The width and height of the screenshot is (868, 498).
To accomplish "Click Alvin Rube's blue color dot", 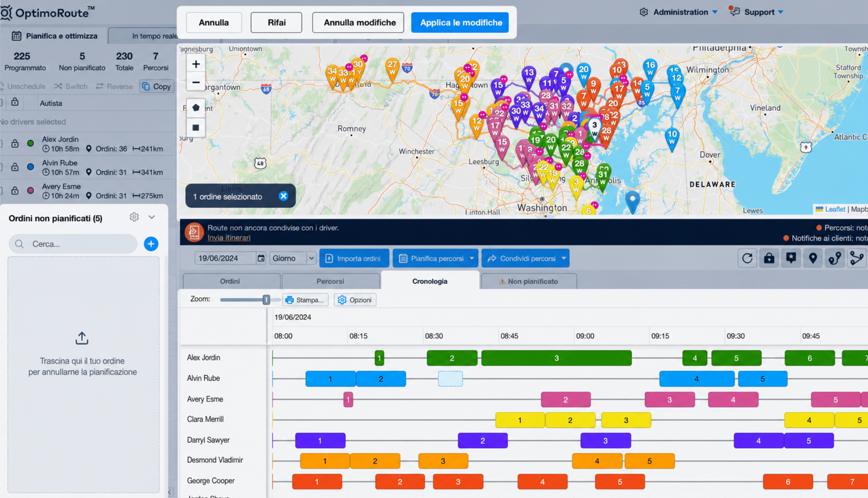I will point(31,167).
